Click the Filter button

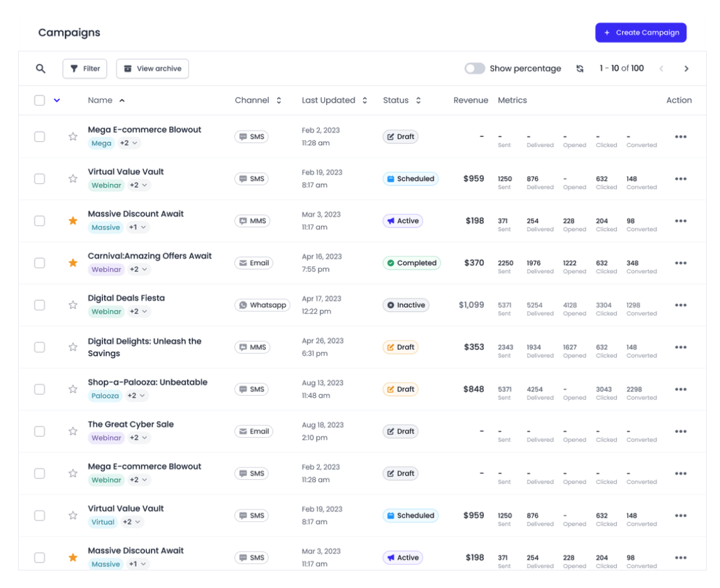tap(85, 68)
